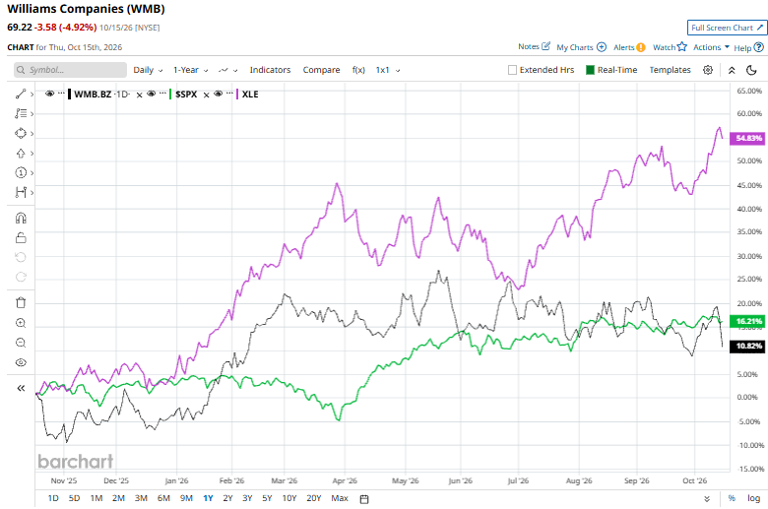
Task: Click the redo arrow icon
Action: (21, 277)
